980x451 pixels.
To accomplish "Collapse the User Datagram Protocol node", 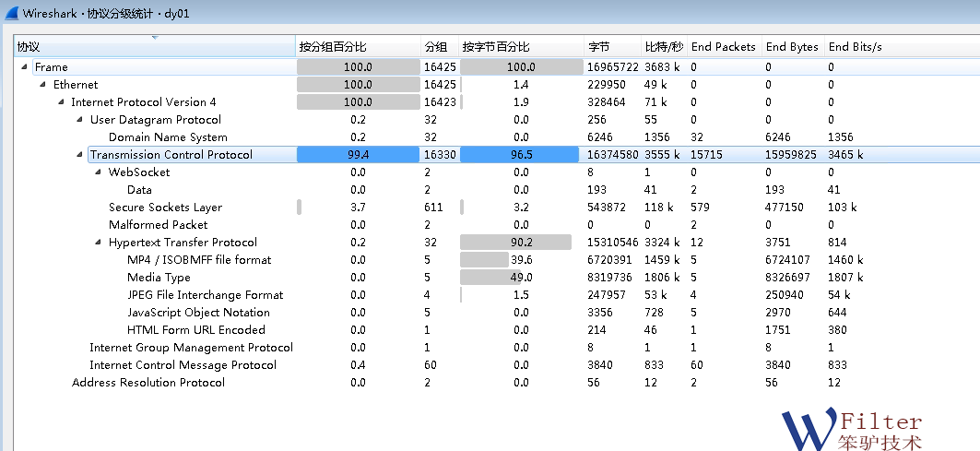I will (80, 120).
